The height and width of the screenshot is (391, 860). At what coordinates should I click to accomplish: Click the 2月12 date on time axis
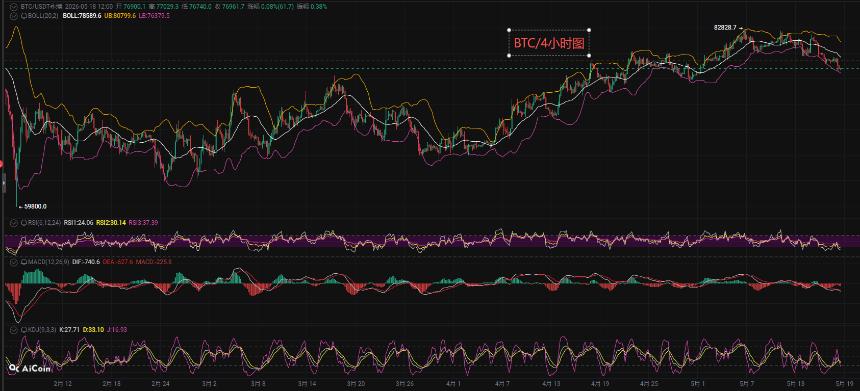[x=64, y=385]
